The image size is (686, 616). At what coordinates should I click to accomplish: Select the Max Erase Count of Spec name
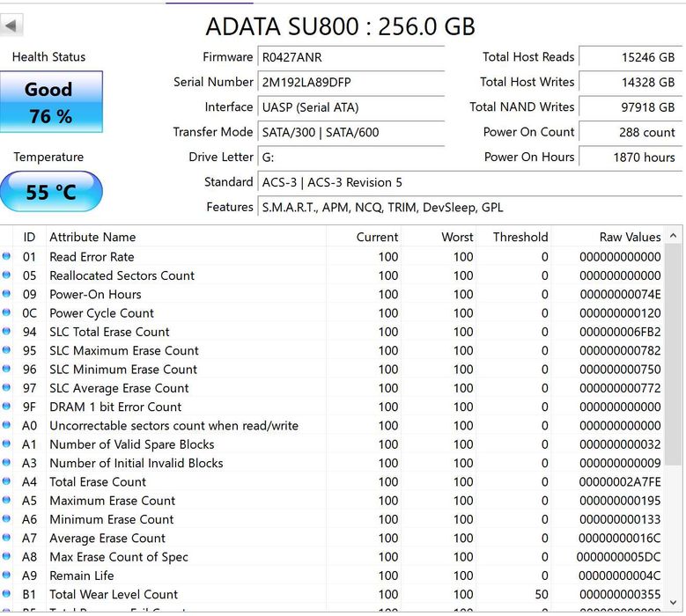(119, 557)
